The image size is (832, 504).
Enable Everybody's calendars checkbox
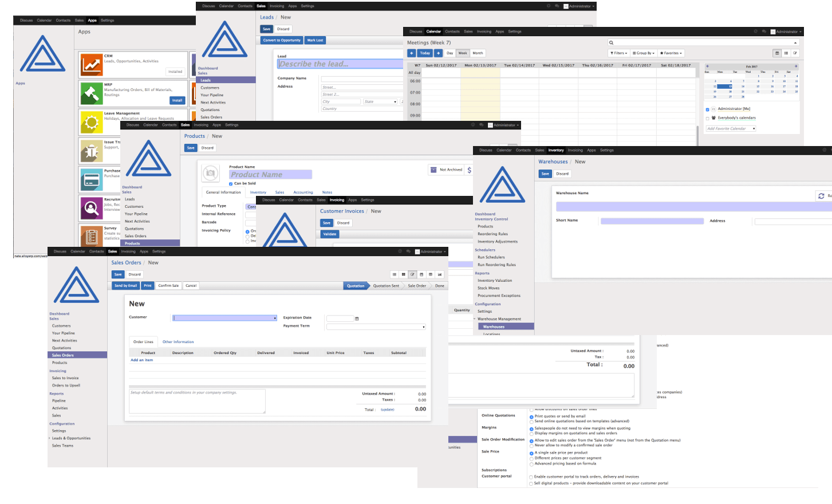click(708, 119)
